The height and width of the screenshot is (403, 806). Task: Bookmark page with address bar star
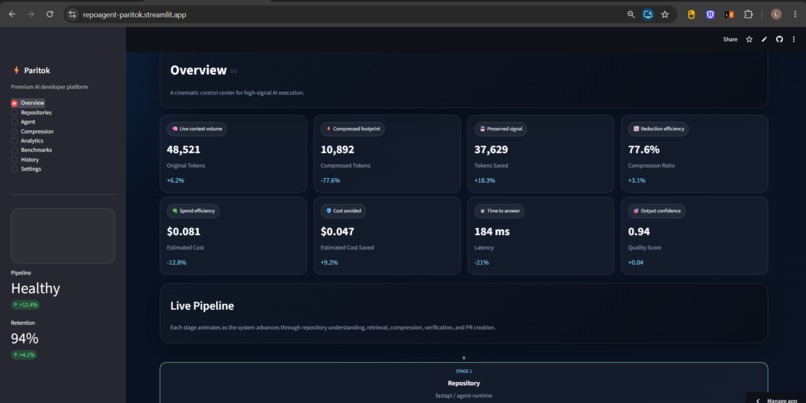[x=665, y=14]
